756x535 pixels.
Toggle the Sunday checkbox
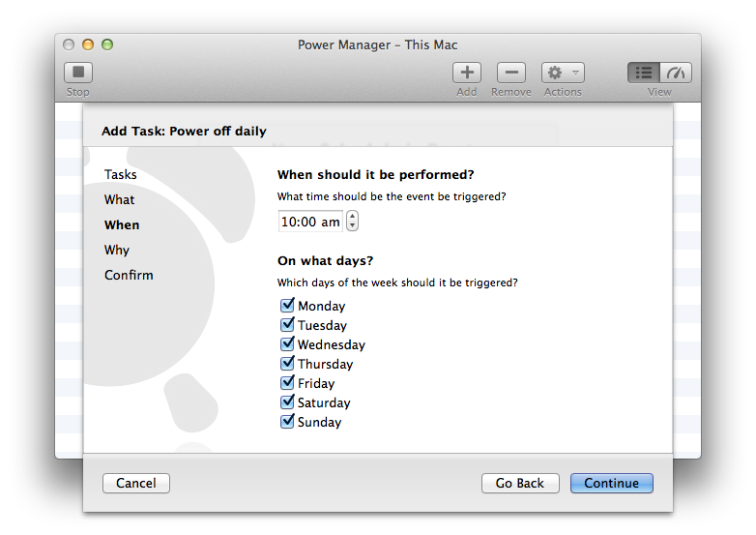pyautogui.click(x=287, y=421)
